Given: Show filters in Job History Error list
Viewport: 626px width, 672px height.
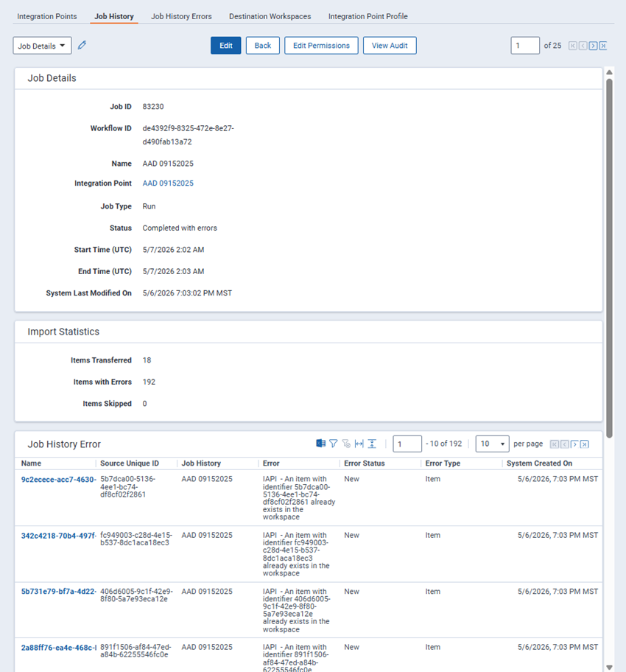Looking at the screenshot, I should tap(334, 444).
